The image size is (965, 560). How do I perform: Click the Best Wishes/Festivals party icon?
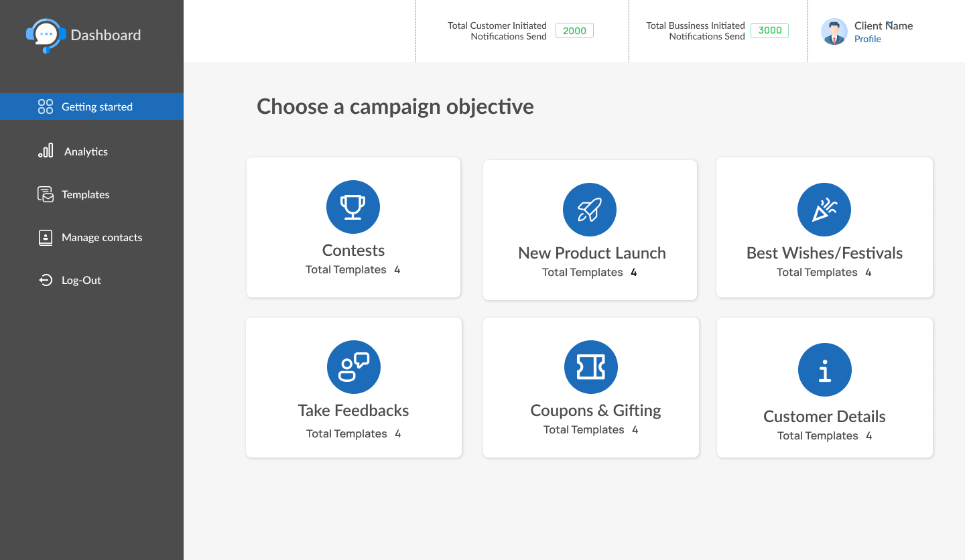coord(824,210)
